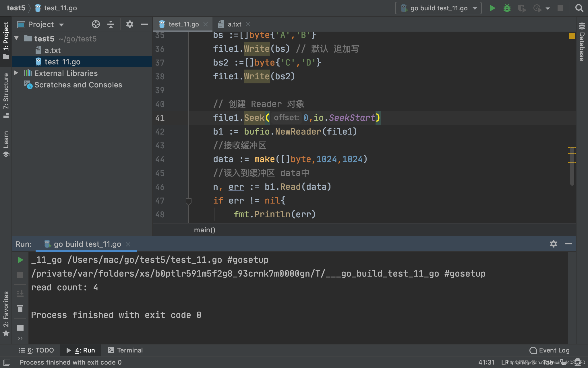This screenshot has height=368, width=588.
Task: Toggle the Z: Structure tool window
Action: point(6,95)
